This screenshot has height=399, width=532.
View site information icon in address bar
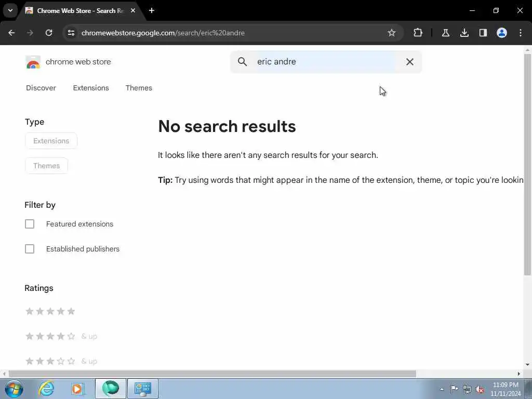coord(71,33)
